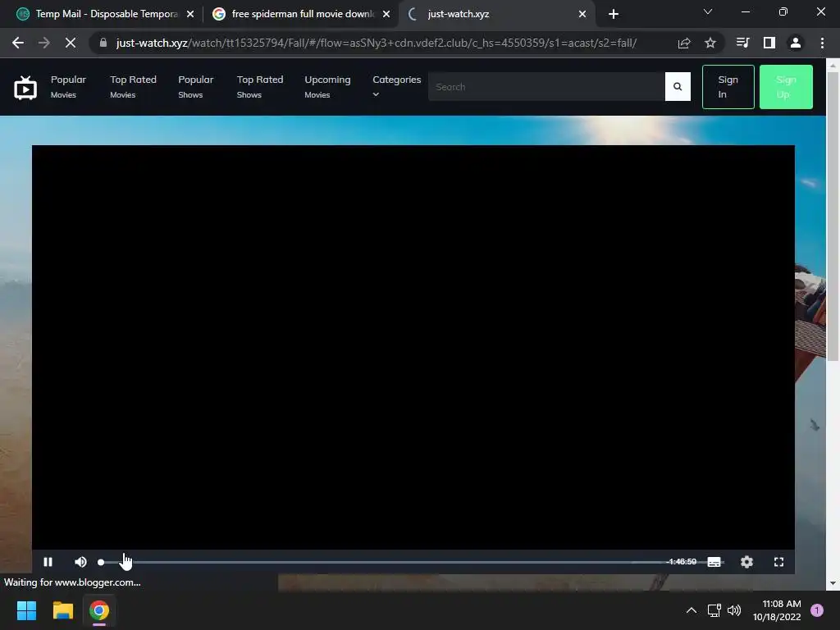The width and height of the screenshot is (840, 630).
Task: Click the scrollbar up arrow
Action: (x=833, y=65)
